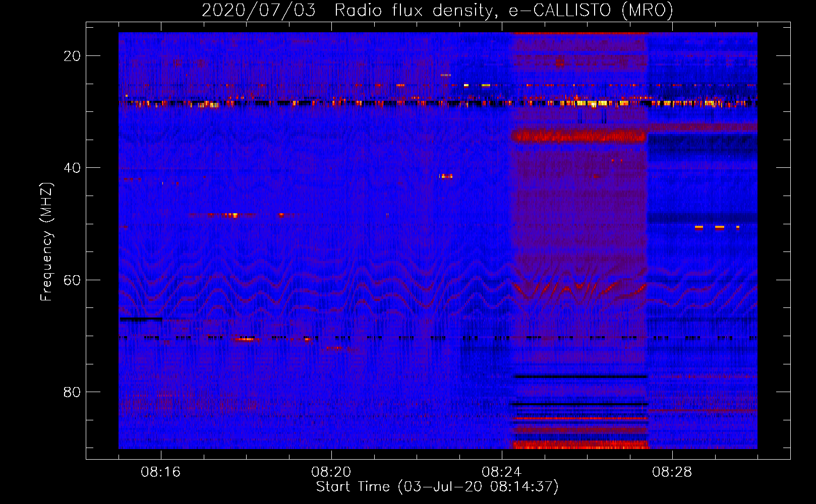Click the '60' frequency tick label
816x504 pixels.
tap(72, 280)
